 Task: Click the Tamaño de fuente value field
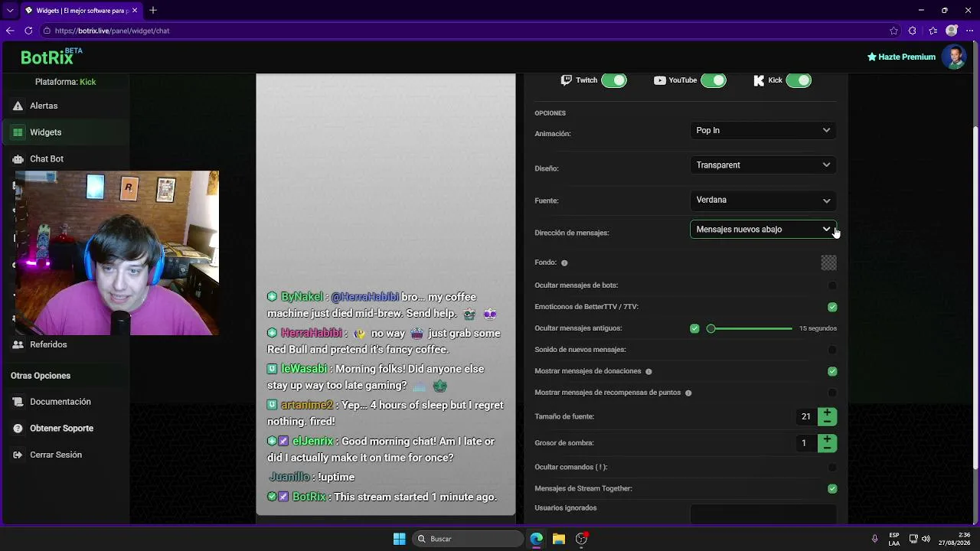click(x=805, y=417)
